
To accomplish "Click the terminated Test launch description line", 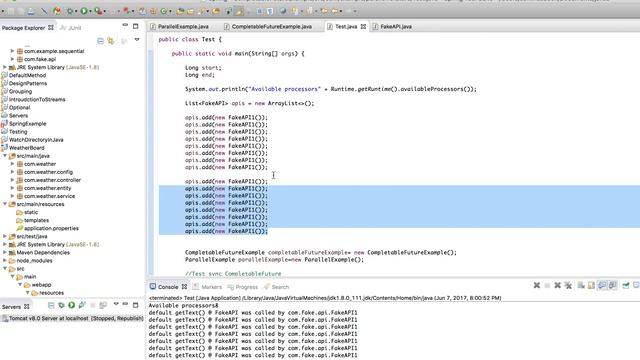I will 325,298.
